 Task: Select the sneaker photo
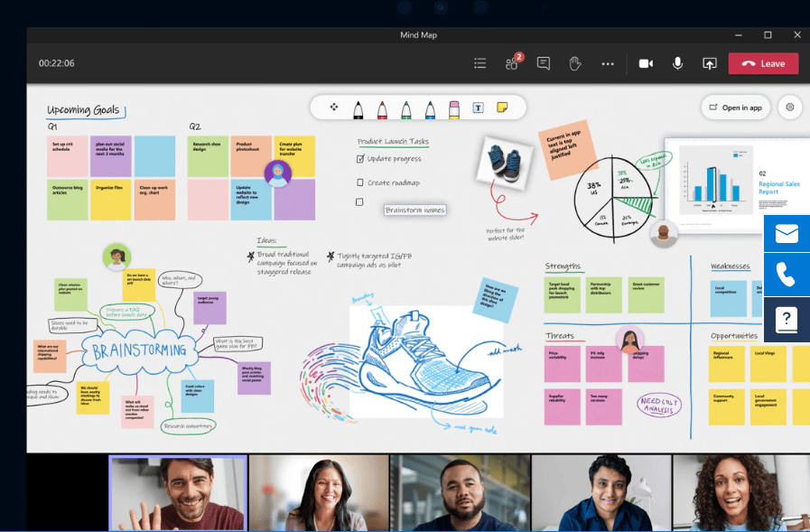click(x=505, y=163)
